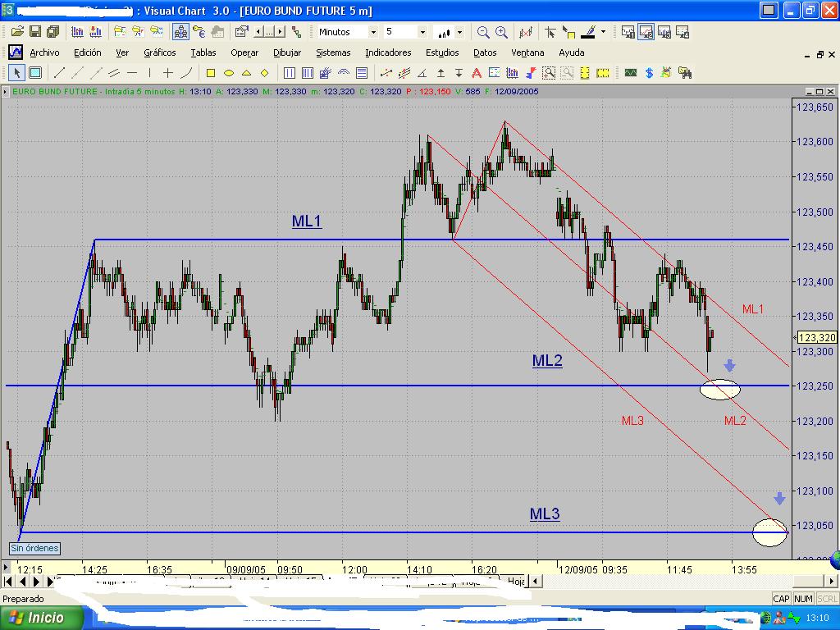Click the horizontal retracement lines tool
840x630 pixels.
point(362,72)
